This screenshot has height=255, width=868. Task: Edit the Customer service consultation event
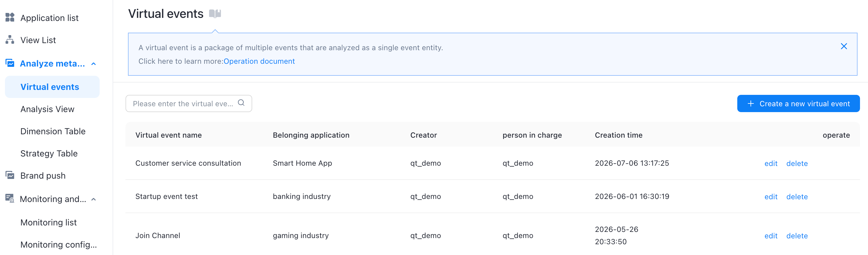point(770,163)
